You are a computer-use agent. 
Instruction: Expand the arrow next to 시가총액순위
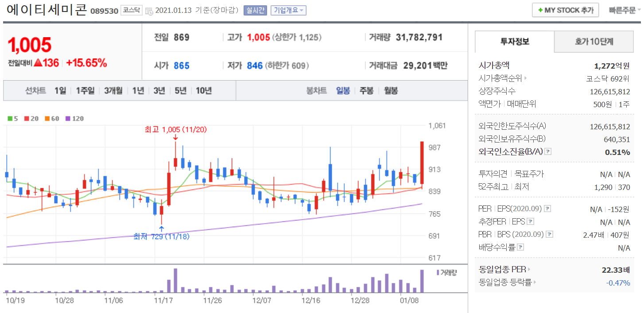click(x=525, y=79)
